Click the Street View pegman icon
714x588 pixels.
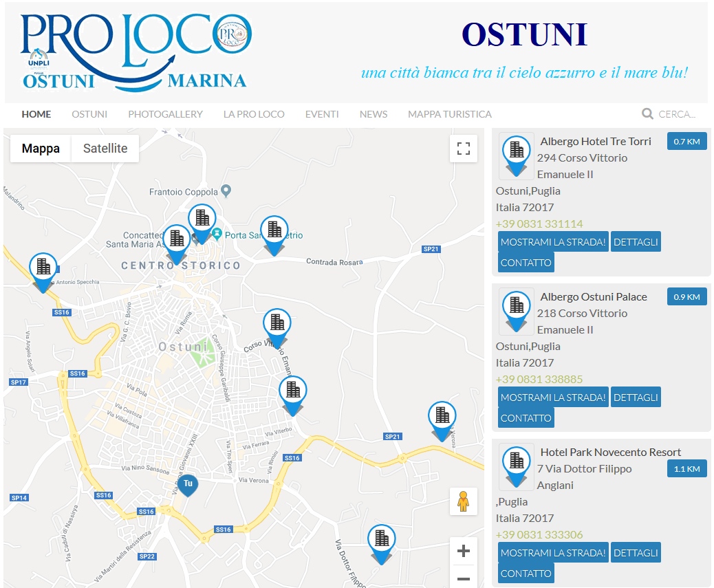463,501
